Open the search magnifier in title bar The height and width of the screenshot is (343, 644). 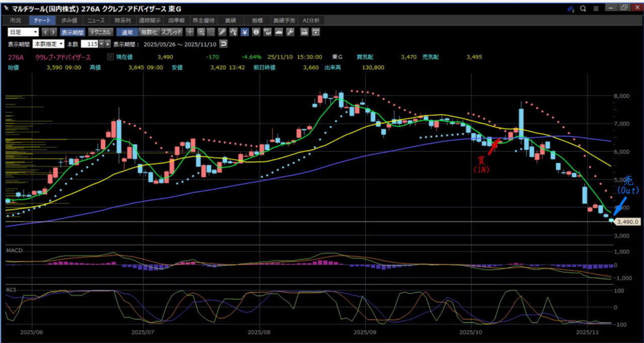pos(583,8)
